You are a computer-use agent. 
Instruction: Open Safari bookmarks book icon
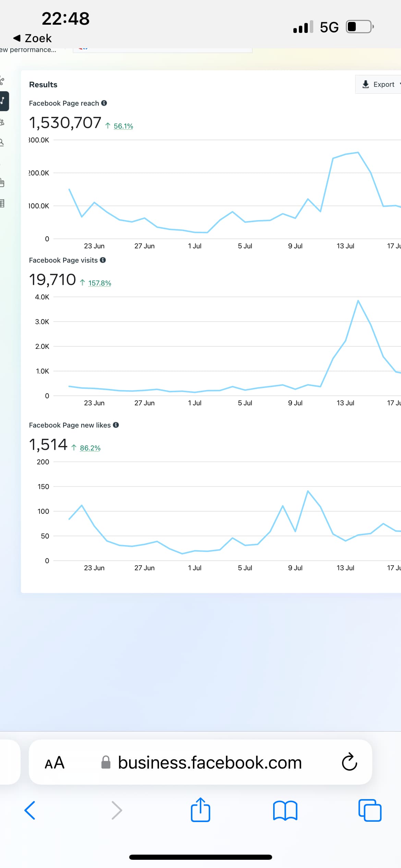pyautogui.click(x=285, y=810)
